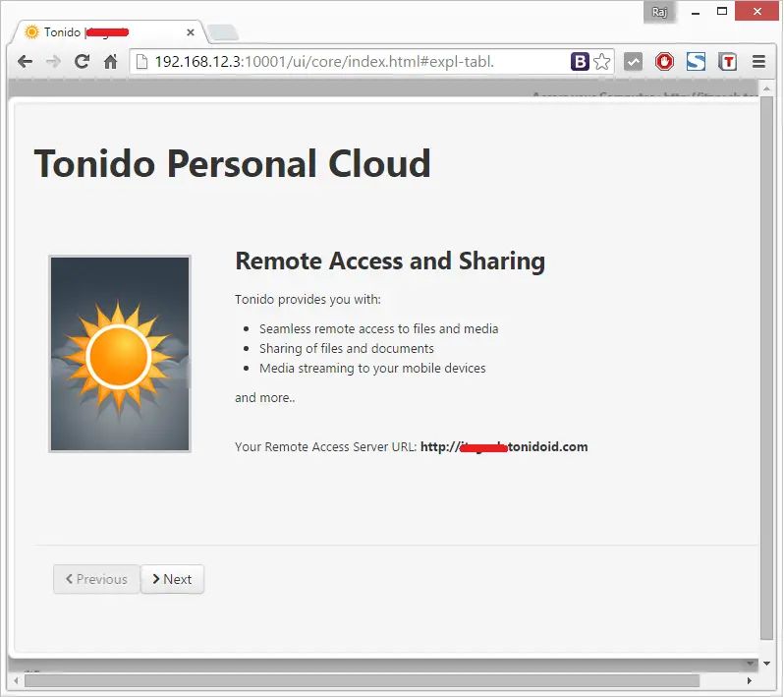Click the vertical scrollbar thumb

pyautogui.click(x=766, y=369)
